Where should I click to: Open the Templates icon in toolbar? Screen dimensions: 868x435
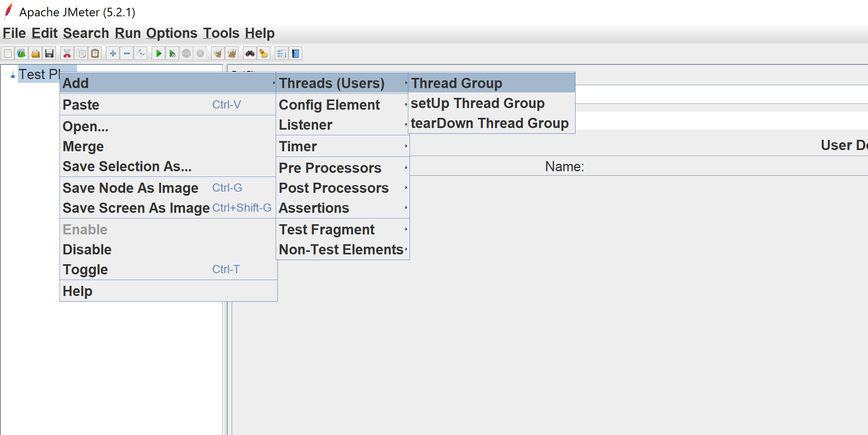click(x=22, y=53)
